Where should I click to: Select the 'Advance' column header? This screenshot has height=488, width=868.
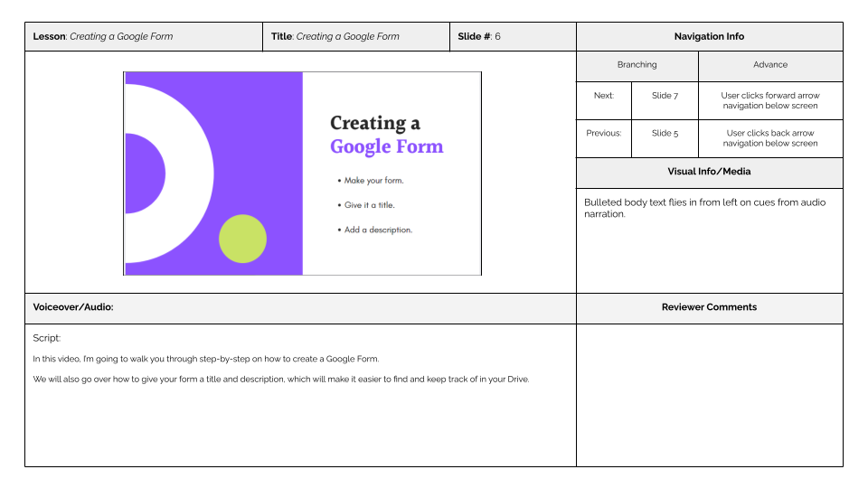770,65
